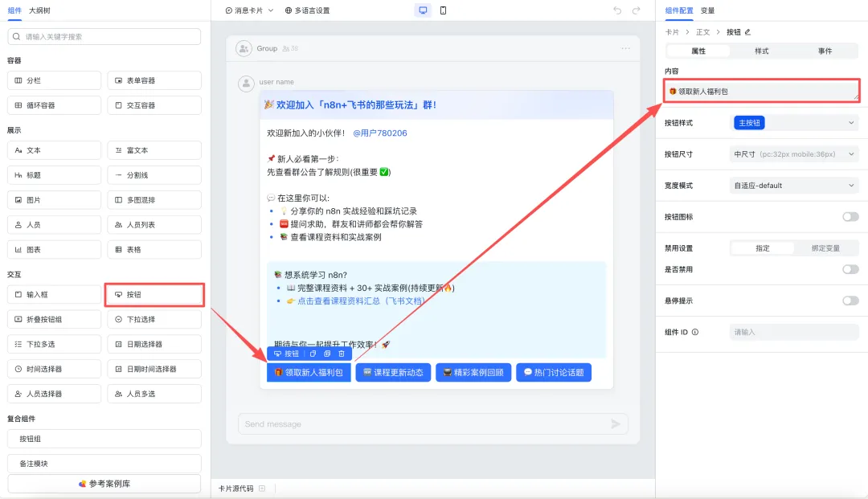This screenshot has height=499, width=868.
Task: Delete the selected button via trash icon
Action: [x=342, y=354]
